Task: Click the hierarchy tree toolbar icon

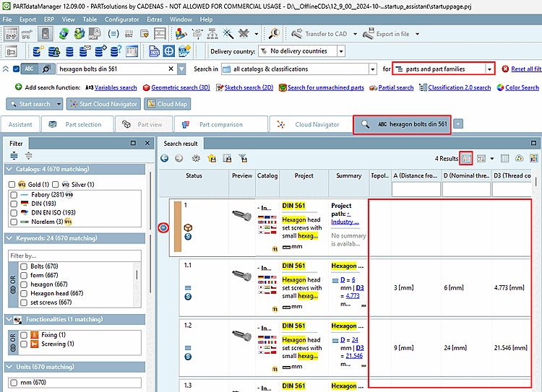Action: tap(212, 34)
